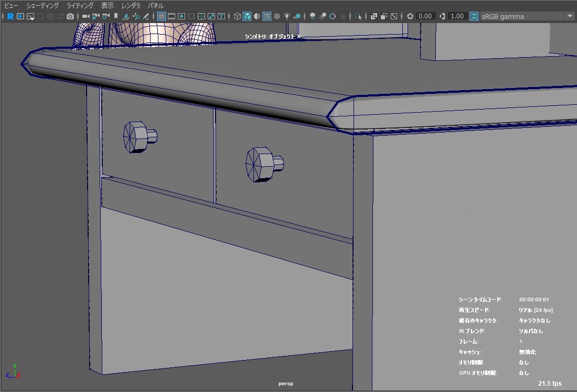Click the gamma value field showing 1.00
Image resolution: width=577 pixels, height=392 pixels.
pyautogui.click(x=457, y=16)
